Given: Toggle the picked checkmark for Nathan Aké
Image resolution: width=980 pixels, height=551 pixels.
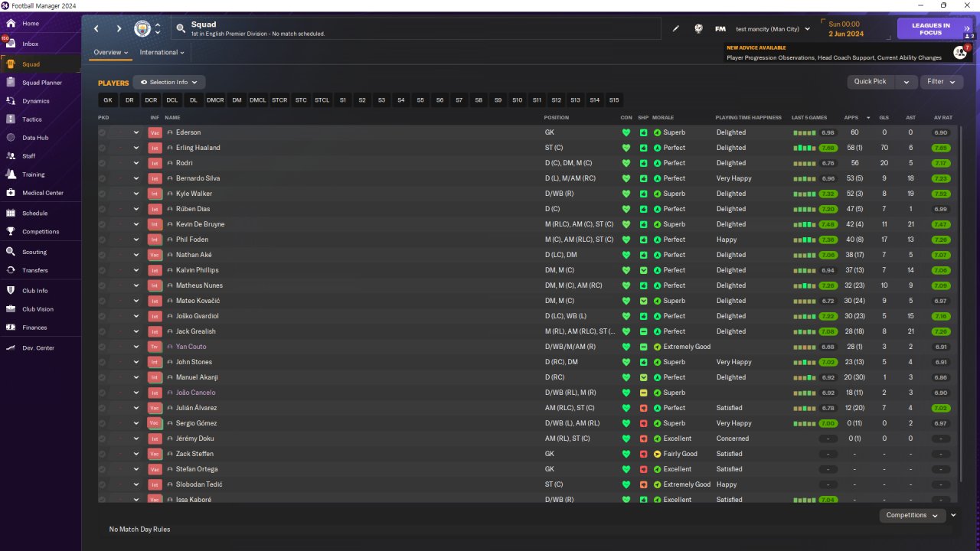Looking at the screenshot, I should [x=103, y=255].
